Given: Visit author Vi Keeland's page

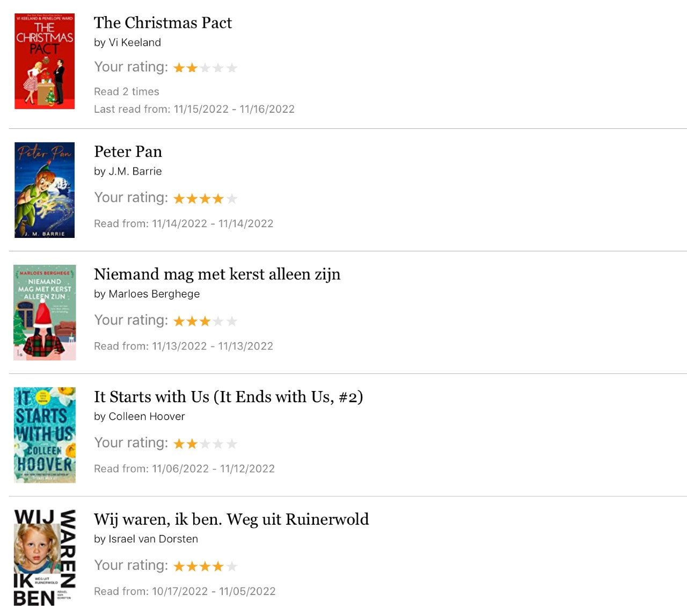Looking at the screenshot, I should click(135, 42).
